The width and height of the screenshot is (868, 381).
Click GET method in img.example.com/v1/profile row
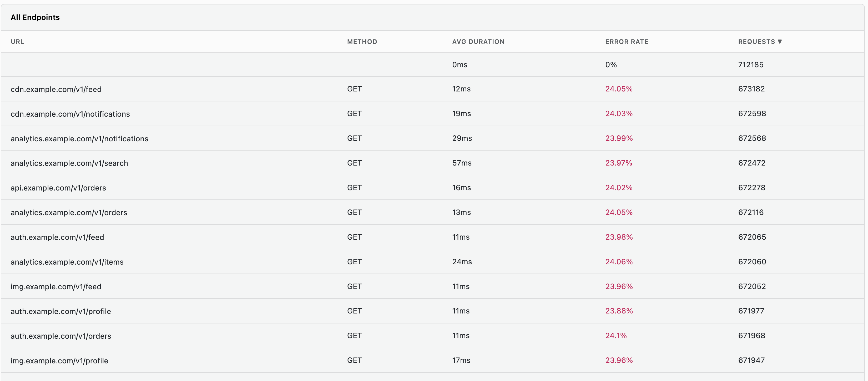pos(355,360)
